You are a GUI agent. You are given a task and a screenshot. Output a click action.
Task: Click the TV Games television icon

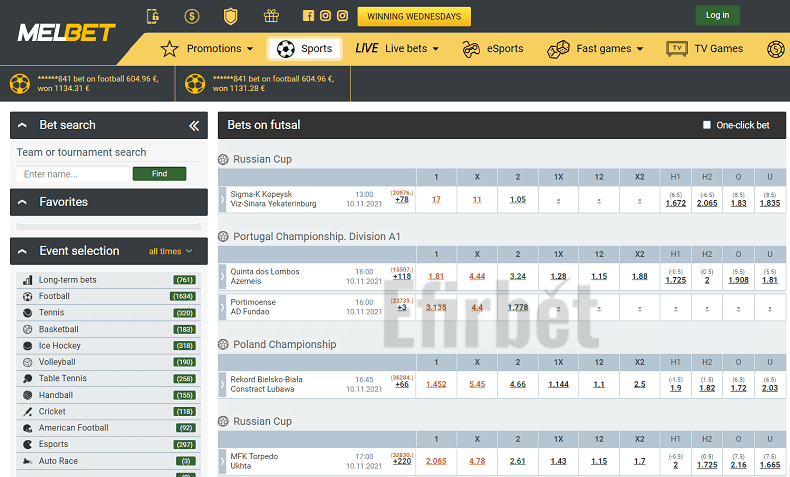click(677, 48)
